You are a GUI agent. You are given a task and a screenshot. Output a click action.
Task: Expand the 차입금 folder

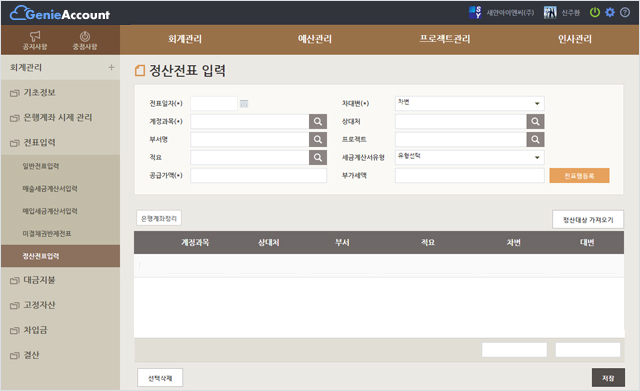click(x=29, y=330)
